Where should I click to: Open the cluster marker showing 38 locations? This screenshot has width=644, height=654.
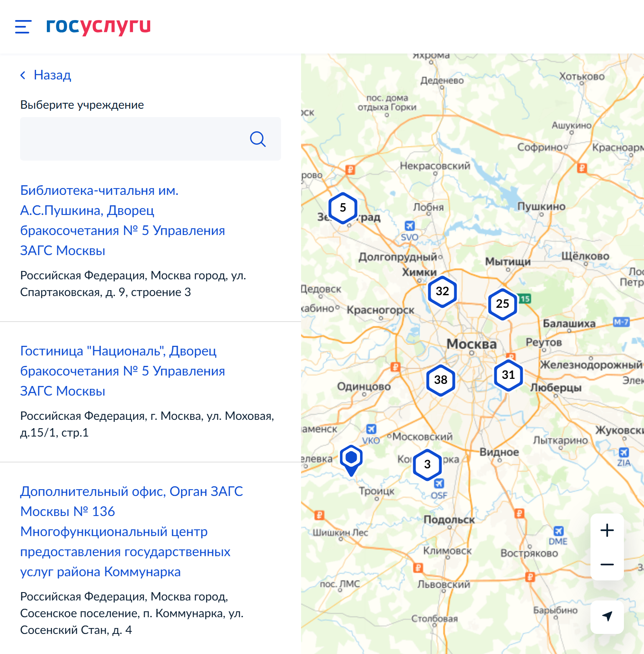pos(440,380)
